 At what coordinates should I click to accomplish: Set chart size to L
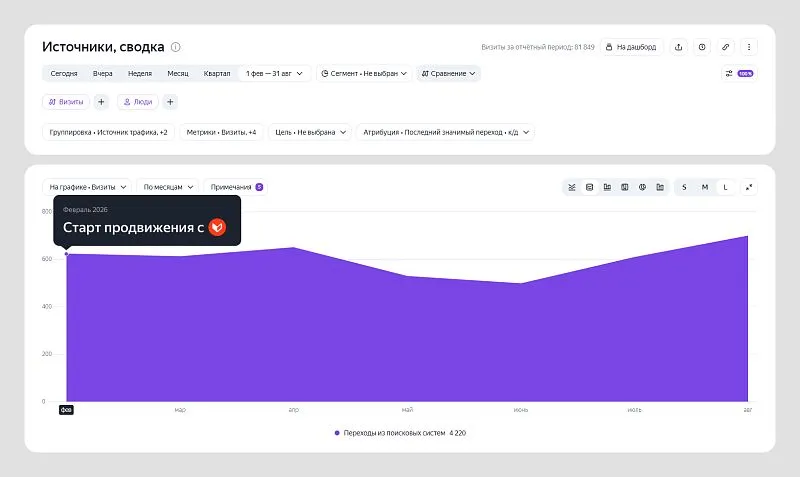[x=725, y=187]
